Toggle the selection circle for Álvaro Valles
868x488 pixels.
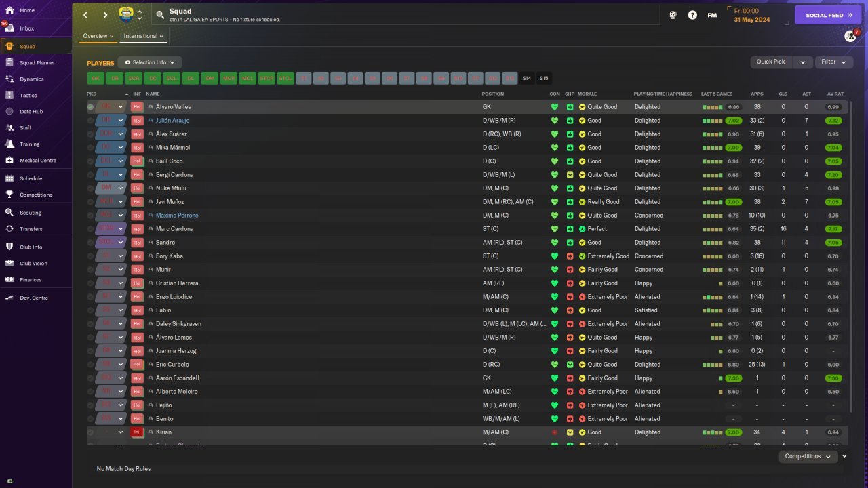90,107
